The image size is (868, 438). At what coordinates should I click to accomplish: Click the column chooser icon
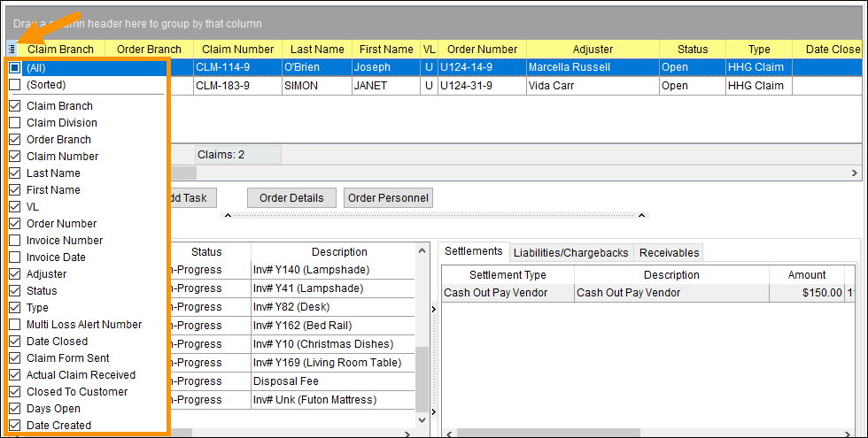(11, 50)
